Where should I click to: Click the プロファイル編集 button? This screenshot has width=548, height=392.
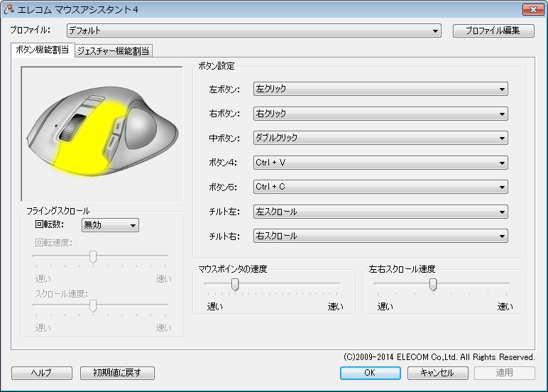click(x=493, y=31)
